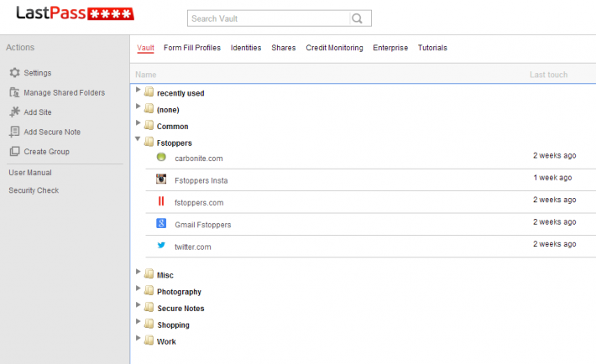
Task: Expand the recently used group arrow
Action: [x=139, y=90]
